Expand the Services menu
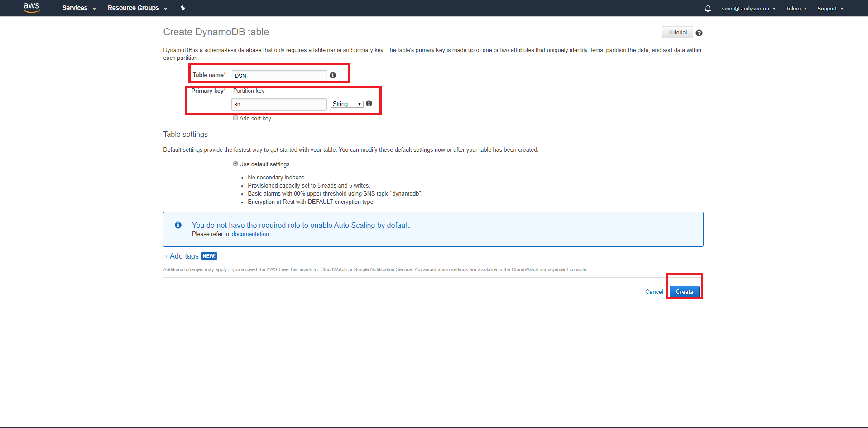 [79, 8]
